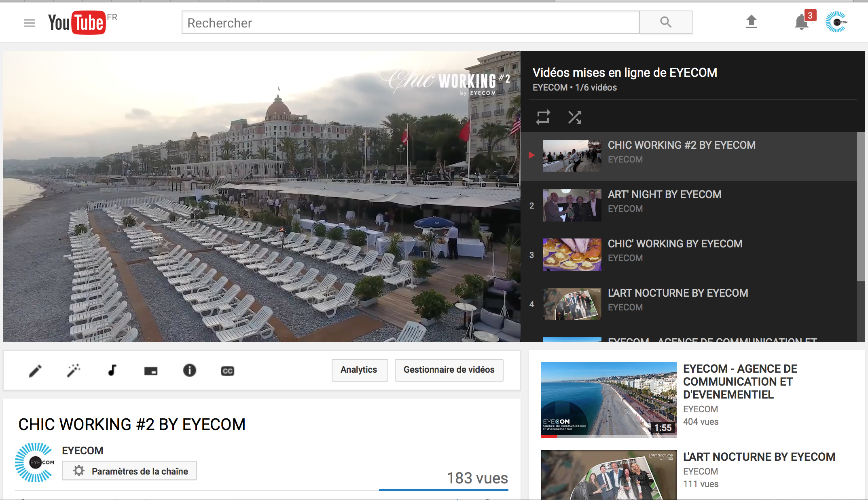The width and height of the screenshot is (868, 500).
Task: Click playlist item number 2
Action: 532,206
